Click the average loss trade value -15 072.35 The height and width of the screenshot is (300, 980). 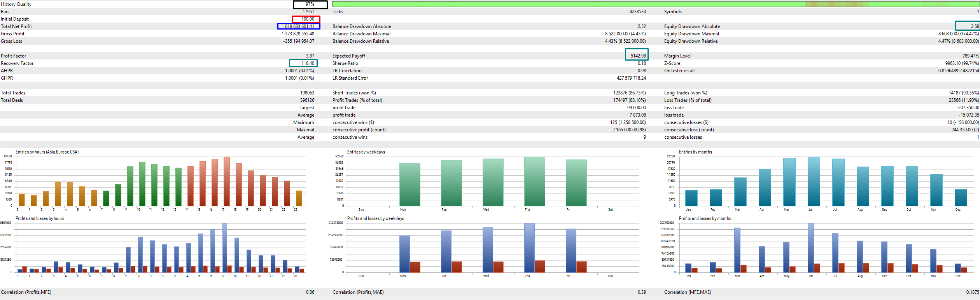(x=969, y=115)
